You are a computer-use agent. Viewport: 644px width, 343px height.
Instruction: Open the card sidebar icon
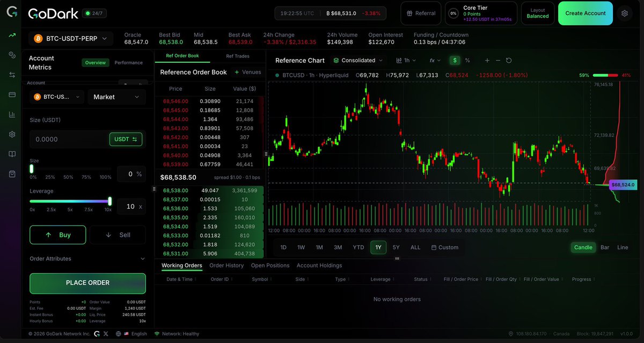[12, 94]
